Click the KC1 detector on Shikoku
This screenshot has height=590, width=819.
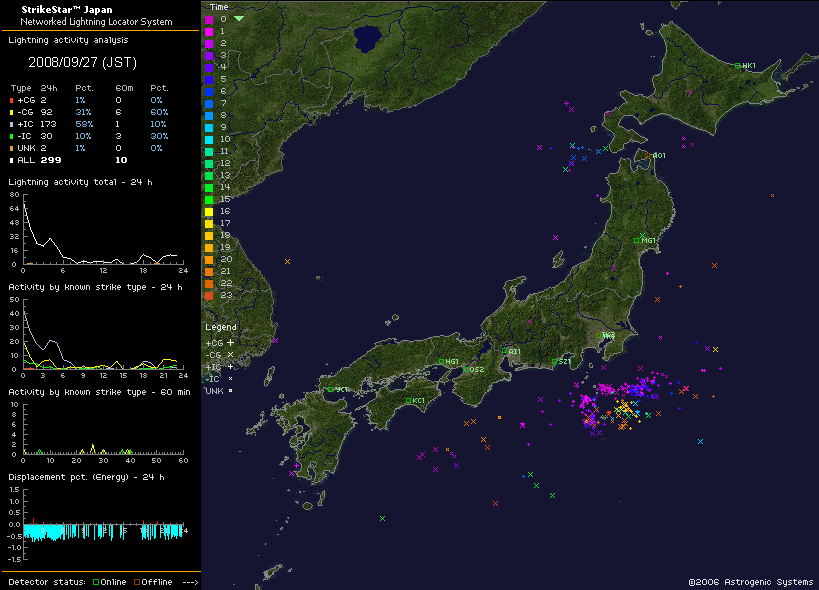[409, 401]
